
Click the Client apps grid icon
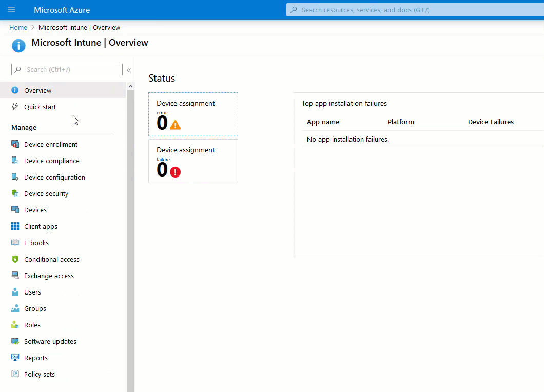(x=15, y=226)
